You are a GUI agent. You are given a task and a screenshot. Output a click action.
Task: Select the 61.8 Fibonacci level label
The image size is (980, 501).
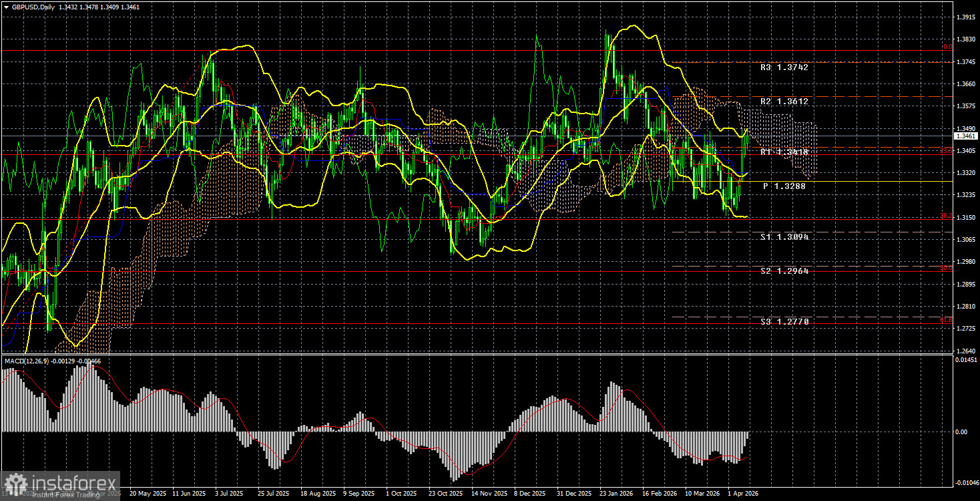[x=945, y=320]
